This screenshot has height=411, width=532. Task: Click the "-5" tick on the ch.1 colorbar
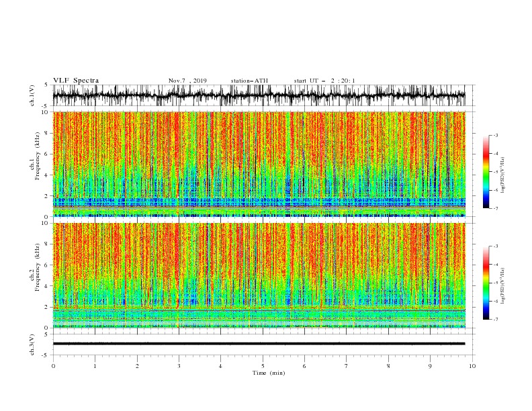[495, 172]
